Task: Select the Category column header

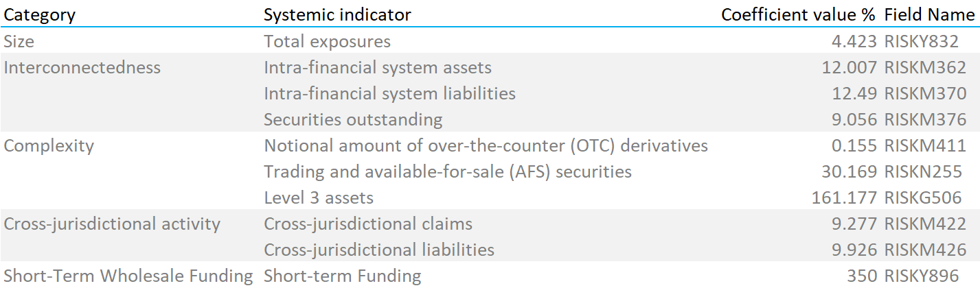Action: [40, 15]
